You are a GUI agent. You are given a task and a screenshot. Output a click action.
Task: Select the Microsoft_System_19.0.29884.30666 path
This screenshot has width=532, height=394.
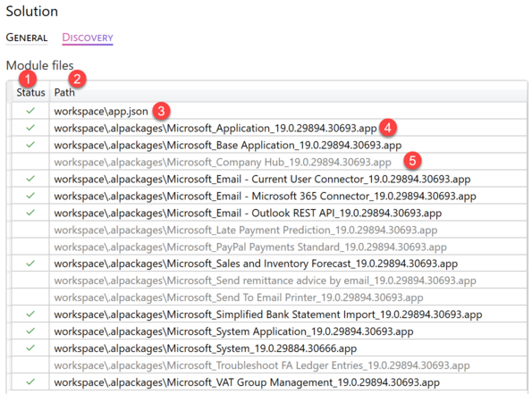tap(206, 348)
